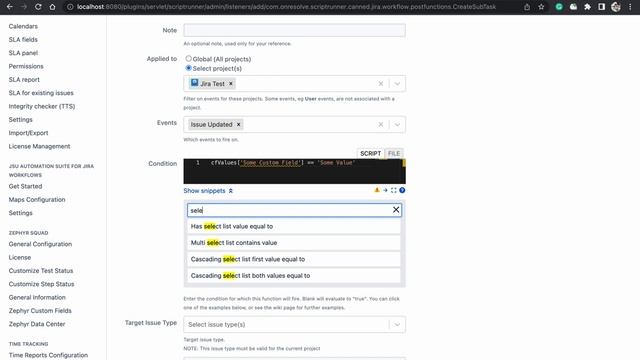Viewport: 640px width, 360px height.
Task: Open SLA fields sidebar link
Action: 23,40
